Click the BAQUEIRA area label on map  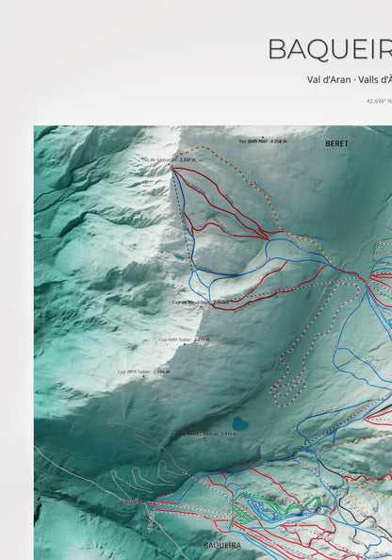(222, 545)
